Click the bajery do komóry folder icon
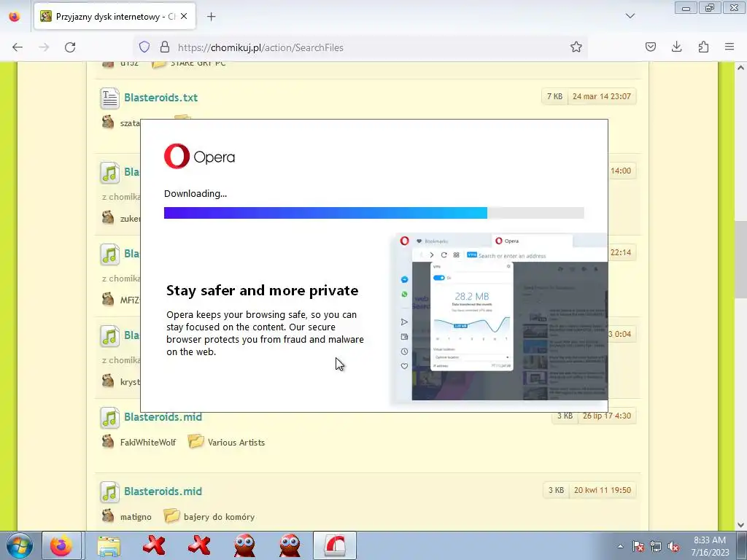Viewport: 747px width, 560px height. pos(171,516)
